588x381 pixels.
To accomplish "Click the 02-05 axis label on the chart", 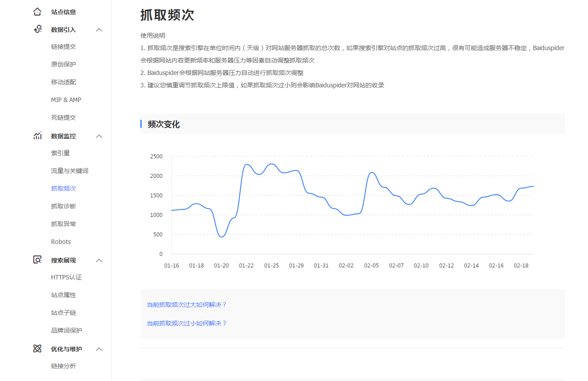I will 370,265.
